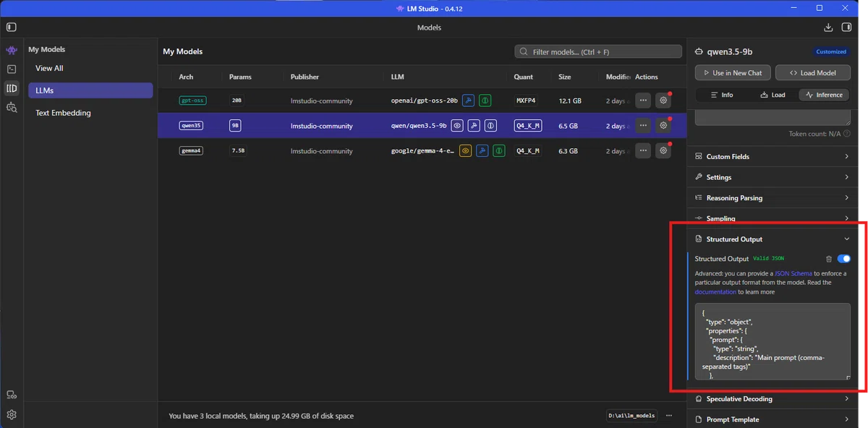Select the LLMs category
Viewport: 868px width, 428px height.
(x=90, y=90)
